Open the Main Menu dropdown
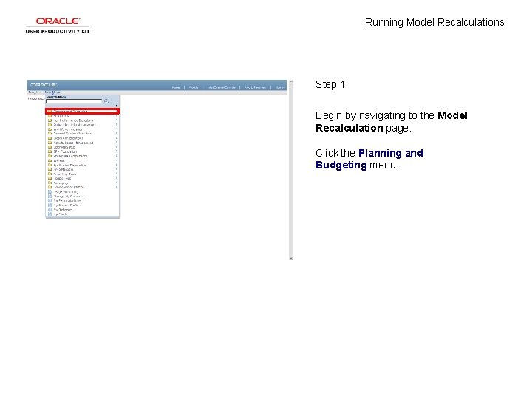 tap(52, 92)
